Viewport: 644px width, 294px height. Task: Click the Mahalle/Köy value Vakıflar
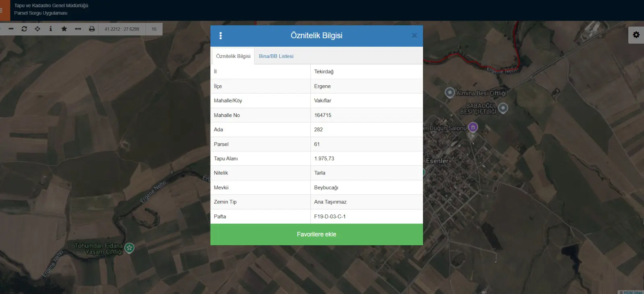(x=323, y=101)
